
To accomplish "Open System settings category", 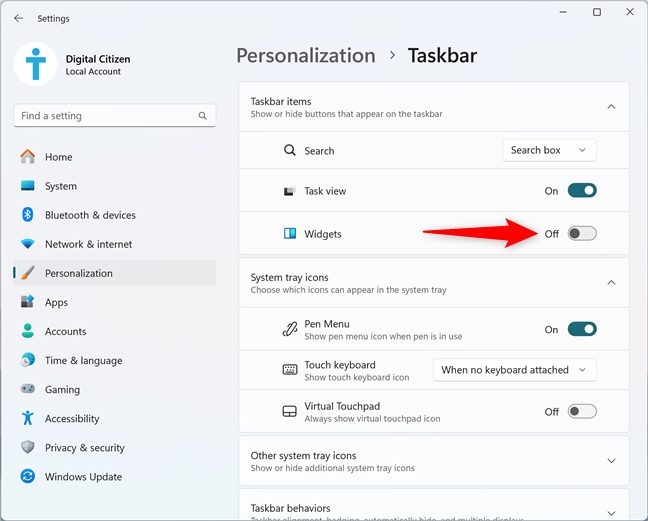I will 114,186.
